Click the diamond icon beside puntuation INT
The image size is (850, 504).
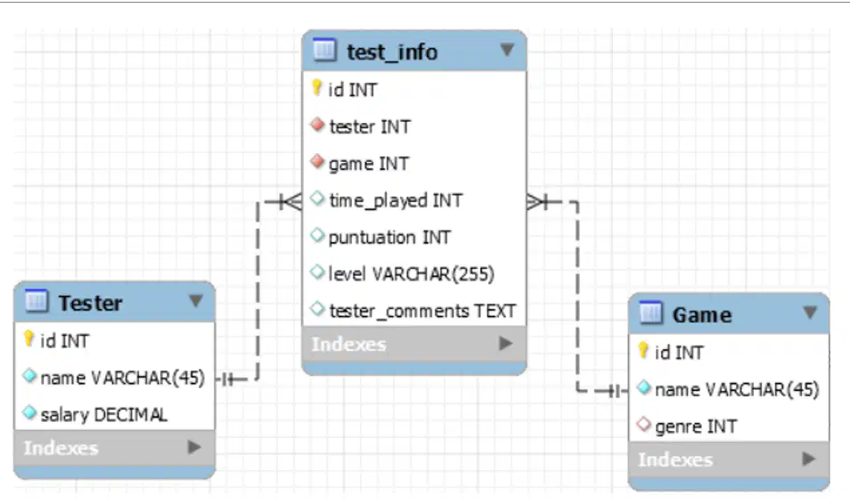pyautogui.click(x=318, y=235)
